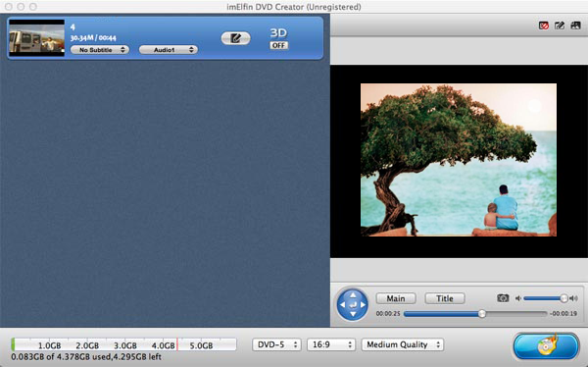Click the Title button
The height and width of the screenshot is (367, 588).
(445, 298)
